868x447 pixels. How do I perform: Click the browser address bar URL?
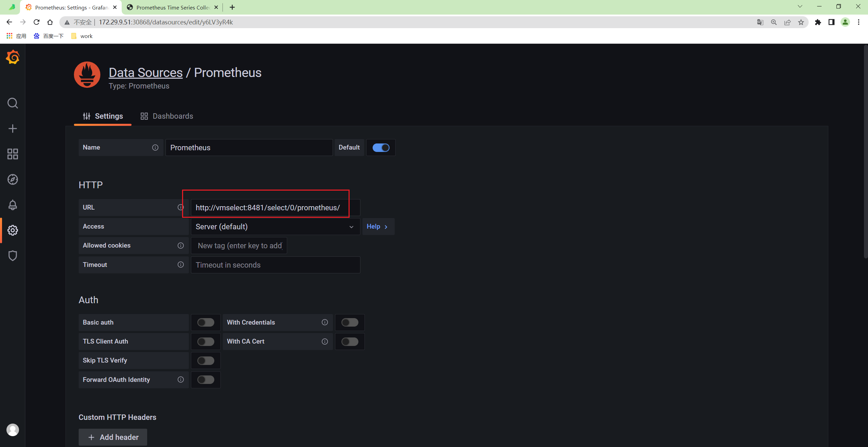click(x=166, y=22)
